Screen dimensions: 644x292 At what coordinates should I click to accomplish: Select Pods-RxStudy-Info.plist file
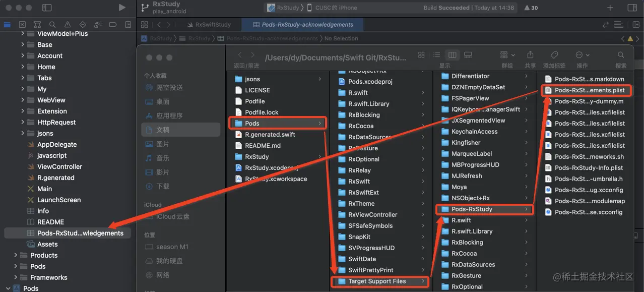[585, 168]
